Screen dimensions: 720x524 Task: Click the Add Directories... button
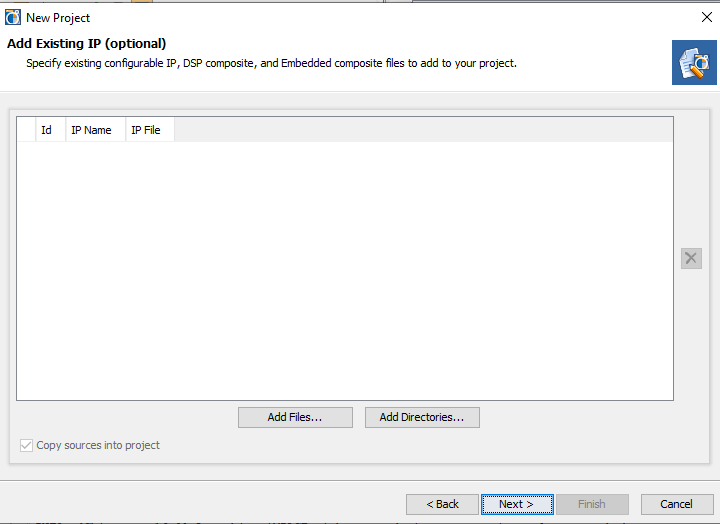tap(422, 417)
